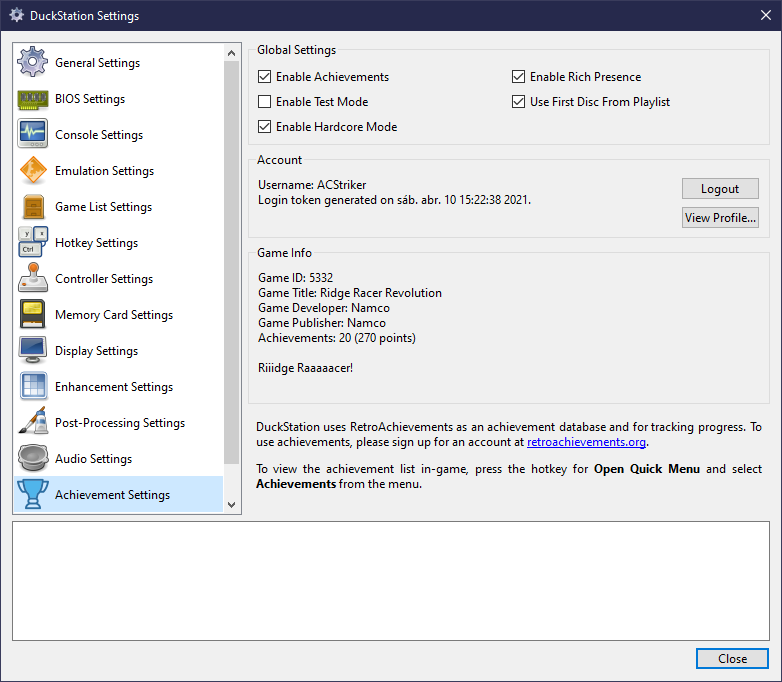
Task: Click the sidebar scroll up arrow
Action: 231,53
